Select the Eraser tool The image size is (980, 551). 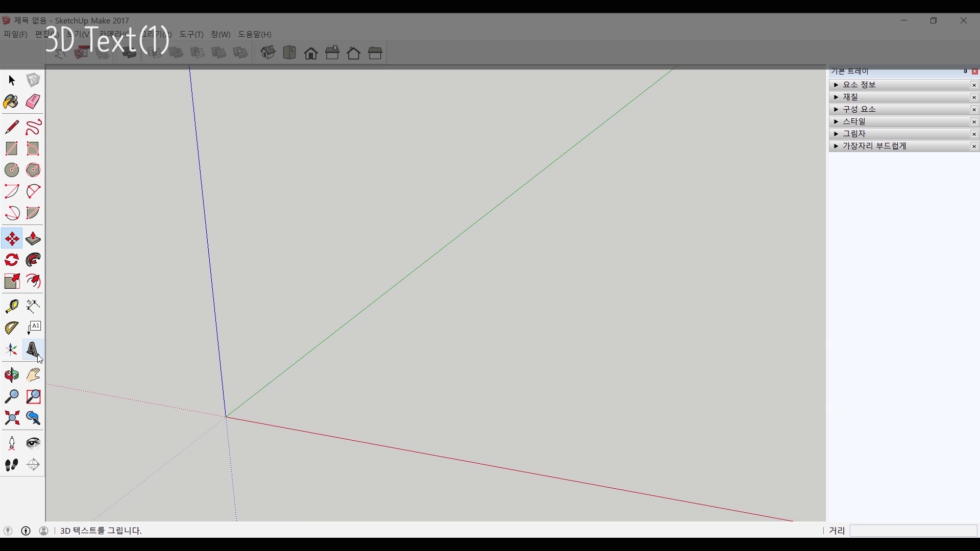33,102
